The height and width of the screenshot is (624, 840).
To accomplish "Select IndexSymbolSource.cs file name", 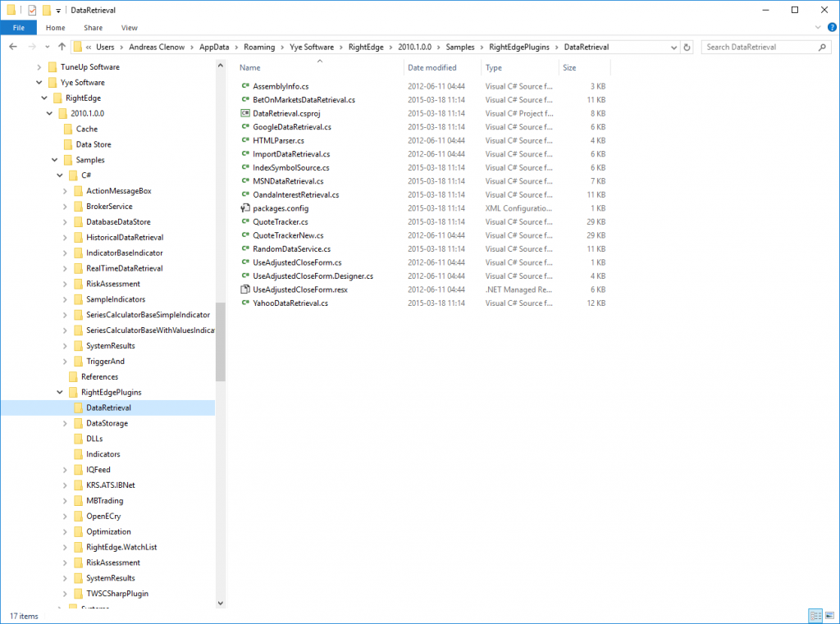I will [291, 167].
